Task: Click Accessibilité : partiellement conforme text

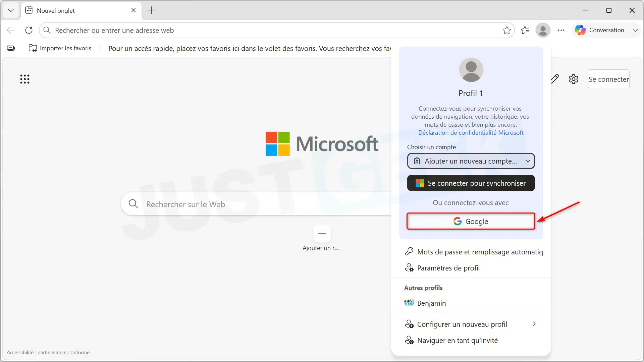Action: point(48,353)
